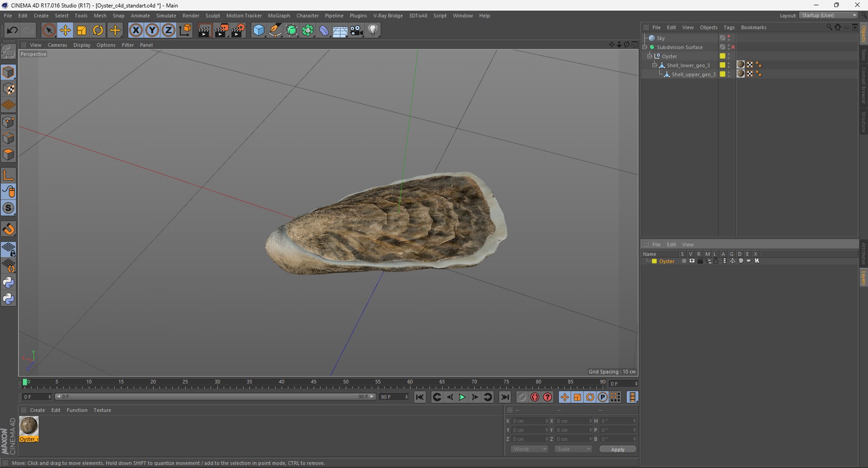Toggle Y axis lock
The width and height of the screenshot is (868, 468).
152,30
